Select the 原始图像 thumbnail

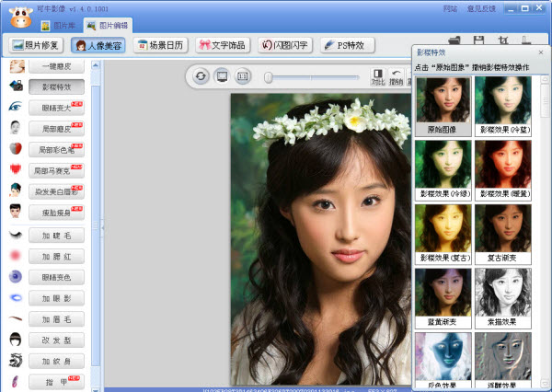coord(443,107)
